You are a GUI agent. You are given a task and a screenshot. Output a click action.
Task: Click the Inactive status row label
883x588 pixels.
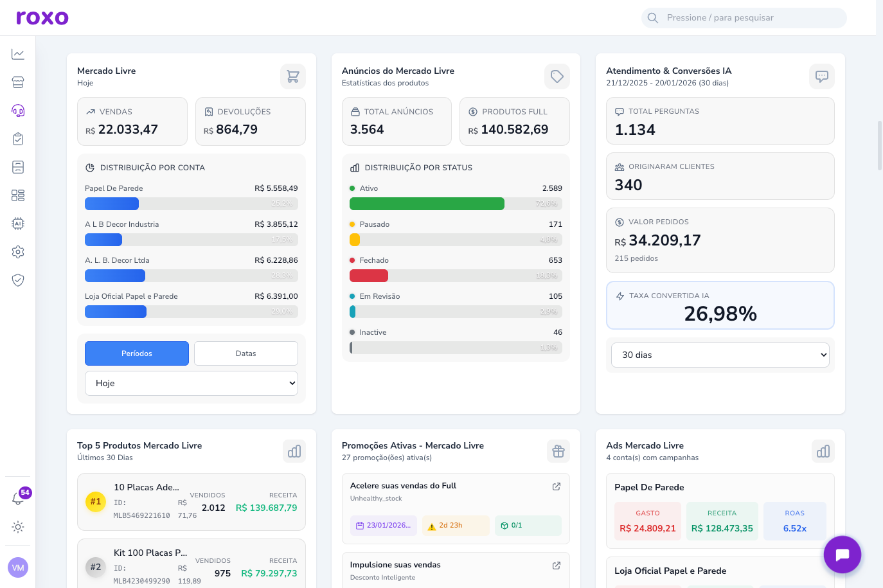point(373,332)
